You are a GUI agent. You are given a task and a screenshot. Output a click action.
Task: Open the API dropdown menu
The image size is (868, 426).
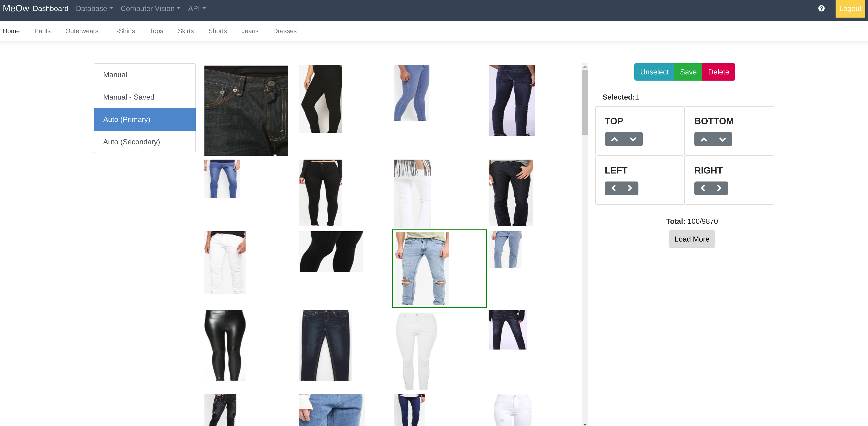197,8
